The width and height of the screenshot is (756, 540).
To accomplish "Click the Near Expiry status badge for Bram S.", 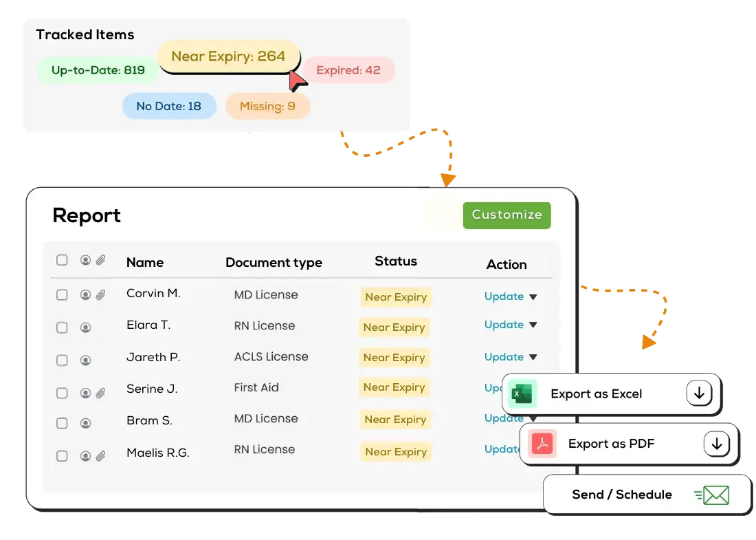I will (x=395, y=420).
